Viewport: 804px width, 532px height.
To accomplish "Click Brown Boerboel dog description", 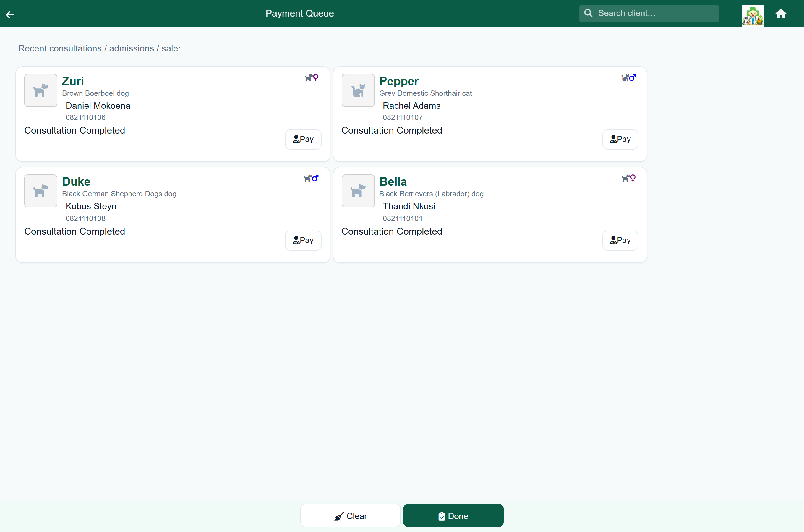I will coord(95,93).
